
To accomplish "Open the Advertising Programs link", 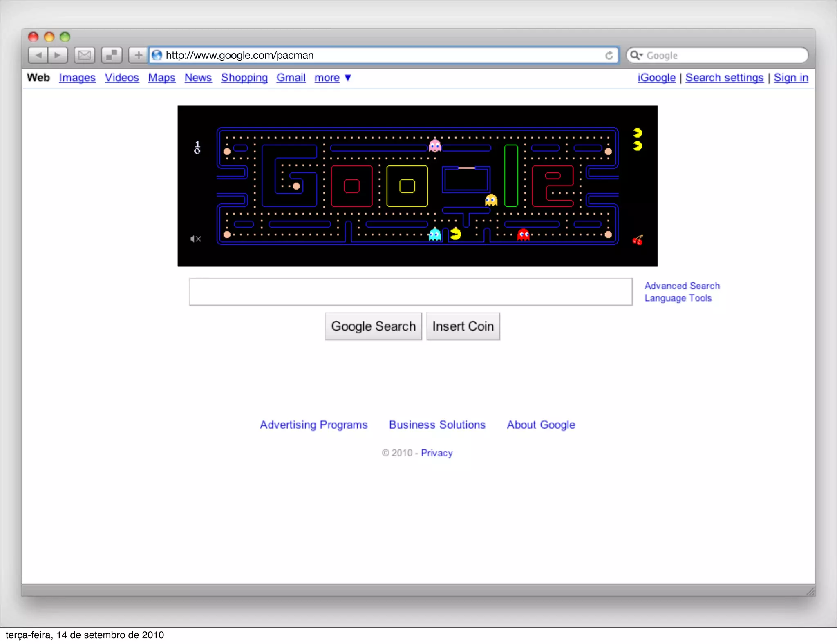I will (314, 425).
